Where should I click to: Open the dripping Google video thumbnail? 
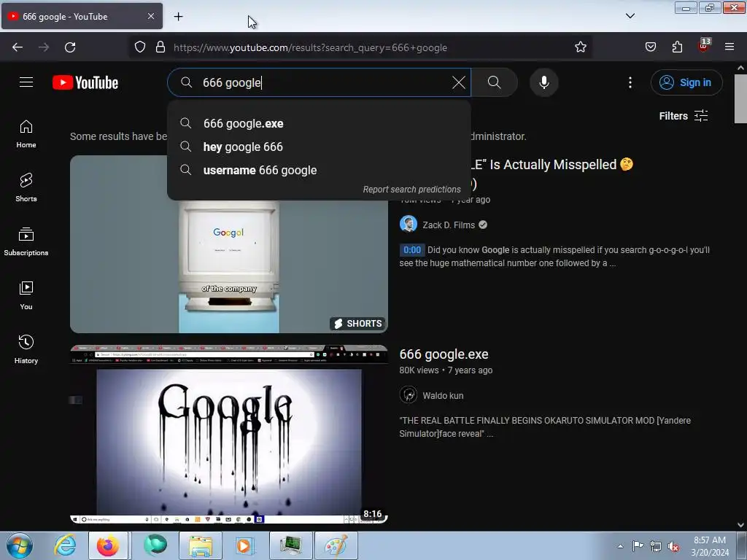tap(228, 435)
